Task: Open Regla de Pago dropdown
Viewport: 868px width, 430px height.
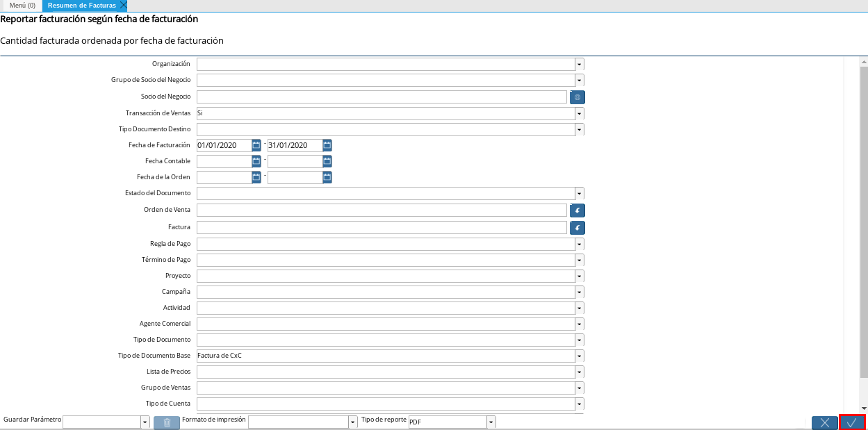Action: [580, 244]
